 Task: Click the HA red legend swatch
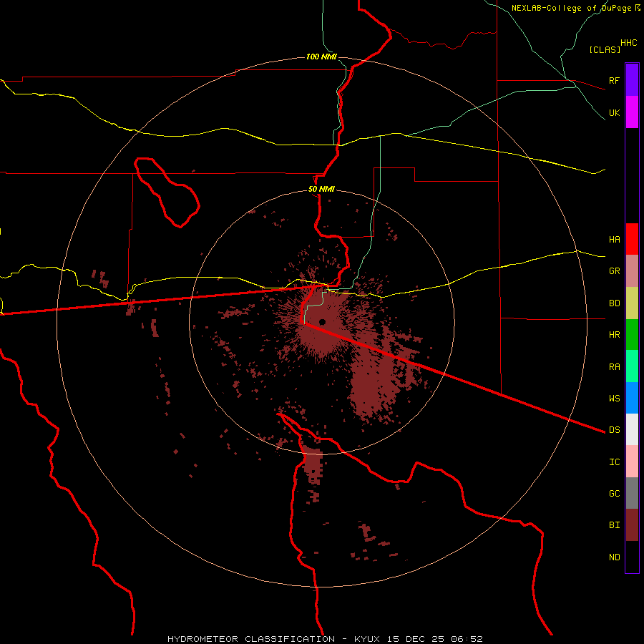pyautogui.click(x=632, y=239)
